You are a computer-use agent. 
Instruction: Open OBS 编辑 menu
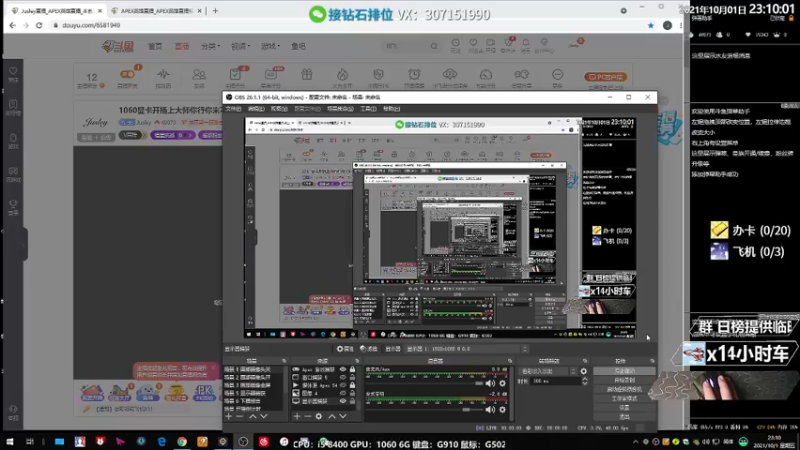point(256,109)
